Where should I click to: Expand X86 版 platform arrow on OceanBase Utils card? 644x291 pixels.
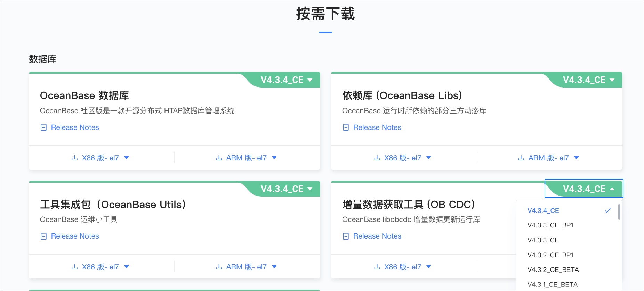click(127, 267)
